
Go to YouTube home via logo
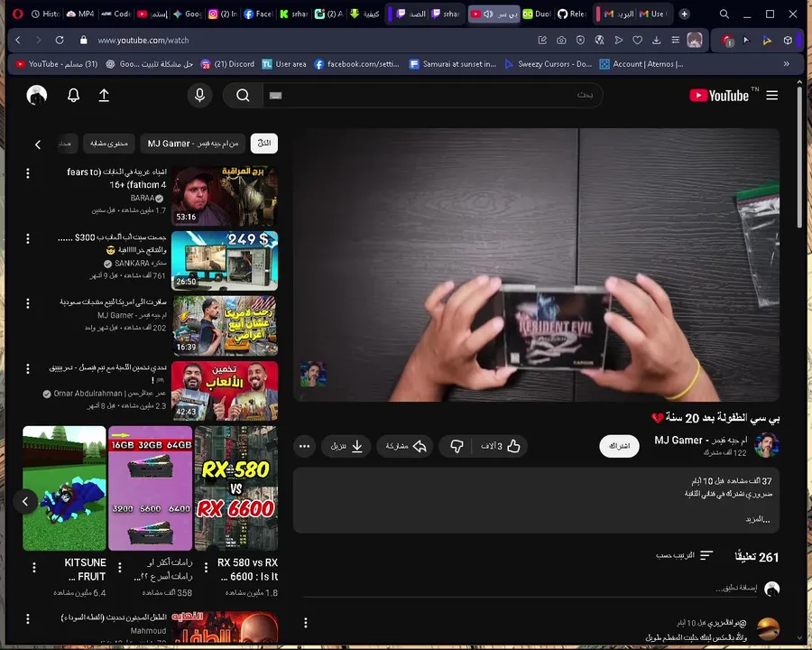pyautogui.click(x=719, y=96)
